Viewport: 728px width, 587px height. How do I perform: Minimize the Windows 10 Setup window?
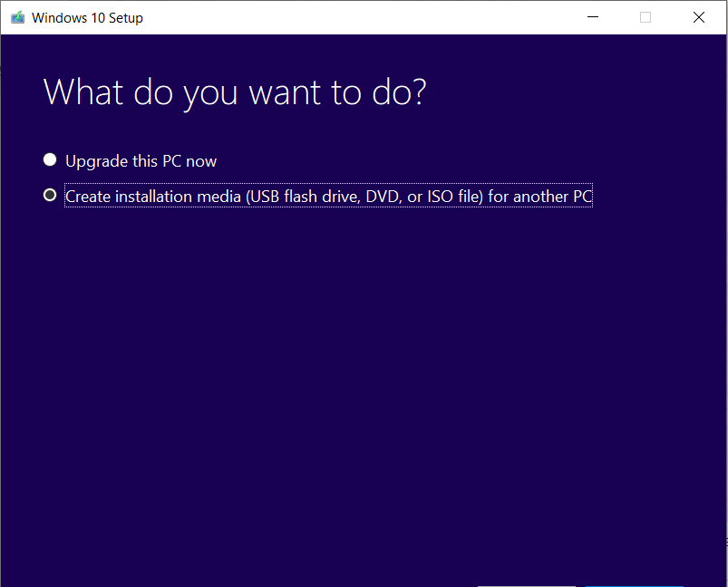[x=593, y=17]
